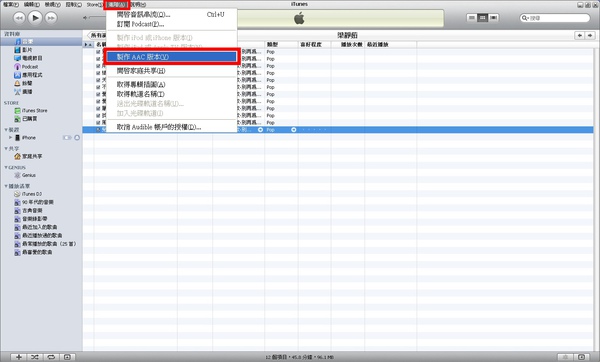Choose 取得軌道名稱 menu item
The width and height of the screenshot is (600, 362).
click(171, 94)
